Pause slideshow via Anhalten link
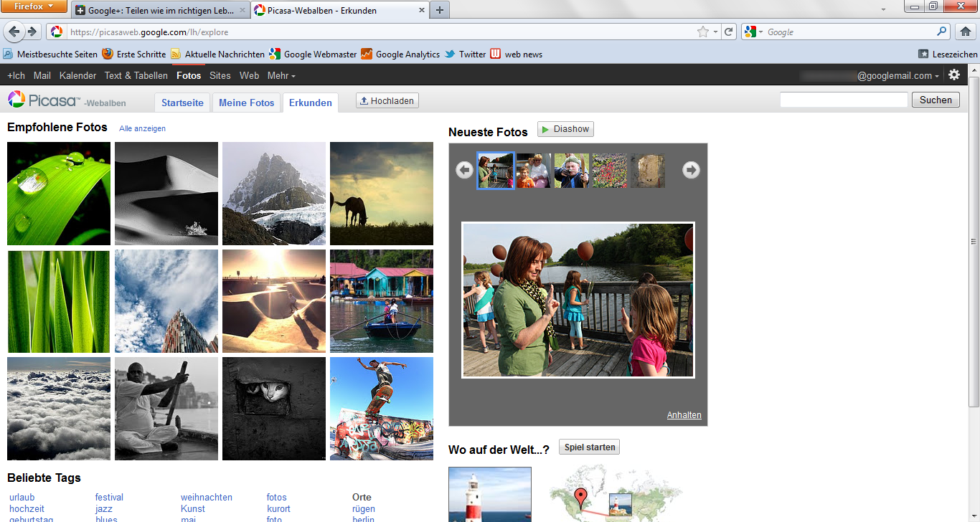 click(684, 415)
